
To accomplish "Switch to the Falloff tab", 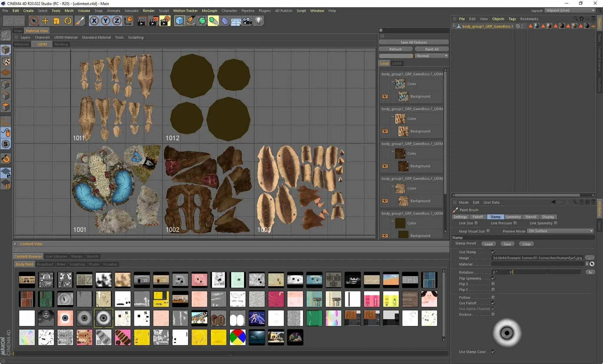I will (x=478, y=217).
